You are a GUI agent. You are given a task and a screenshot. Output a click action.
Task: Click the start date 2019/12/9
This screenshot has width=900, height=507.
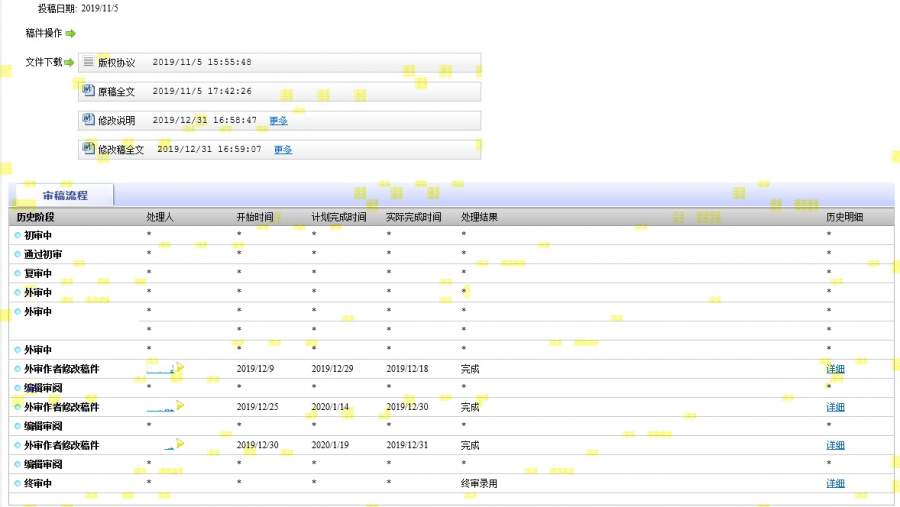point(255,369)
